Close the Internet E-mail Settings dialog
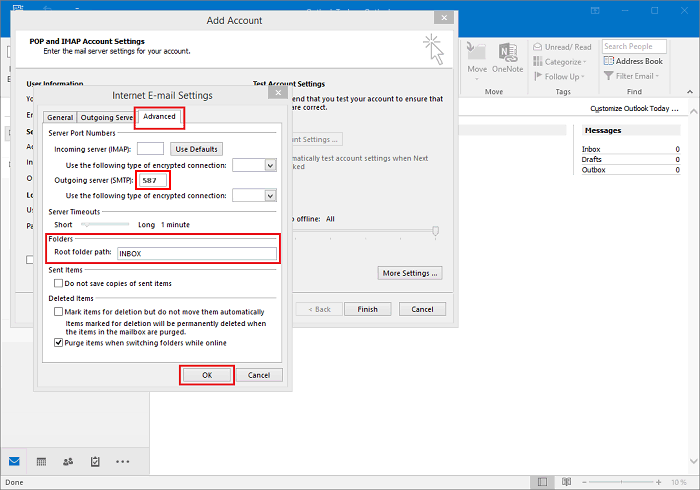 tap(278, 92)
